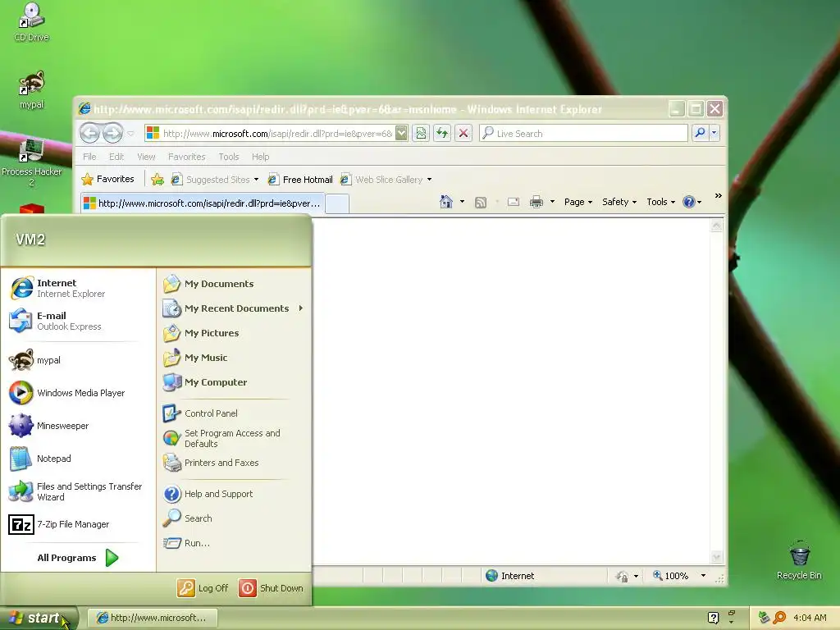Open the Run... dialog
840x630 pixels.
pyautogui.click(x=234, y=543)
